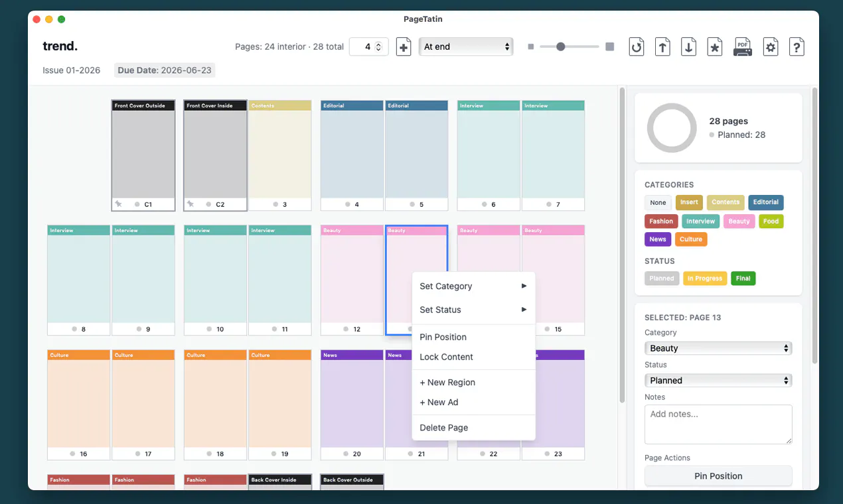Click the thumbnail zoom slider handle

(561, 47)
